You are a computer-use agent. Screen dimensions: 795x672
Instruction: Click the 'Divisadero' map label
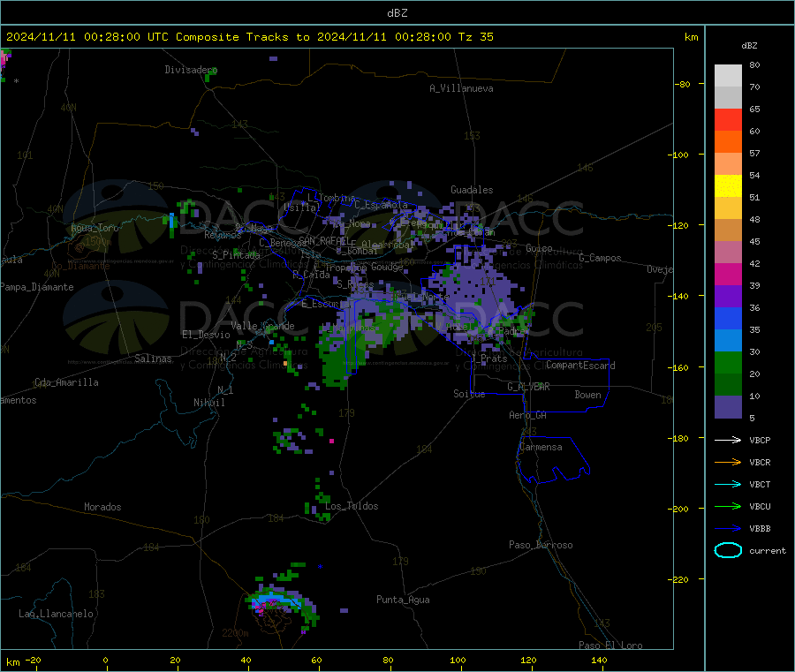(x=190, y=70)
